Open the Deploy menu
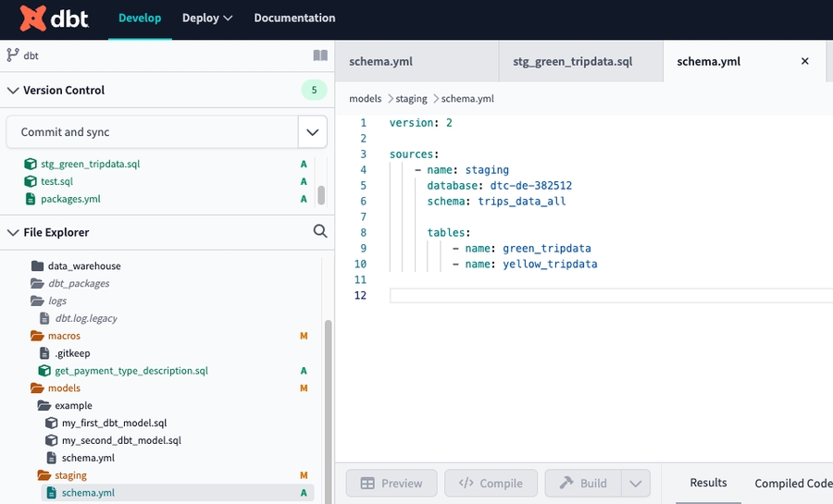 [x=207, y=18]
